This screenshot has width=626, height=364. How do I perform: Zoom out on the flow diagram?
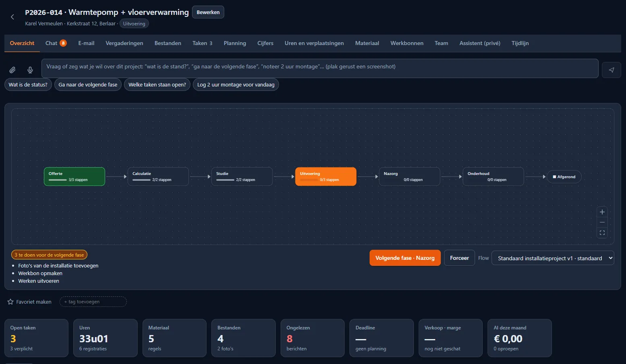click(602, 222)
